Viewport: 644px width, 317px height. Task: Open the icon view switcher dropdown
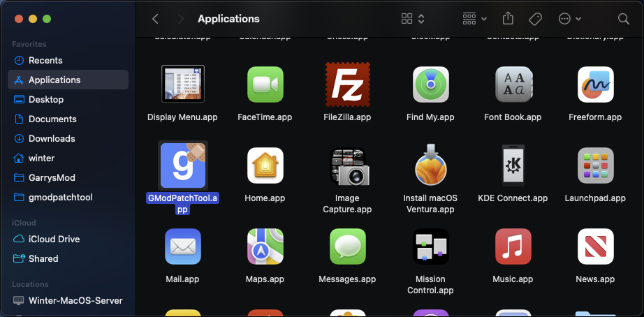(414, 19)
